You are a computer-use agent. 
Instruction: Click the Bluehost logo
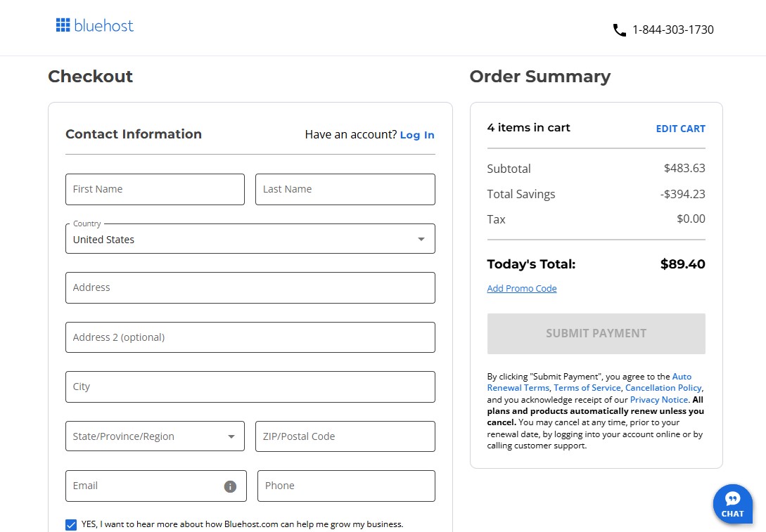tap(95, 25)
